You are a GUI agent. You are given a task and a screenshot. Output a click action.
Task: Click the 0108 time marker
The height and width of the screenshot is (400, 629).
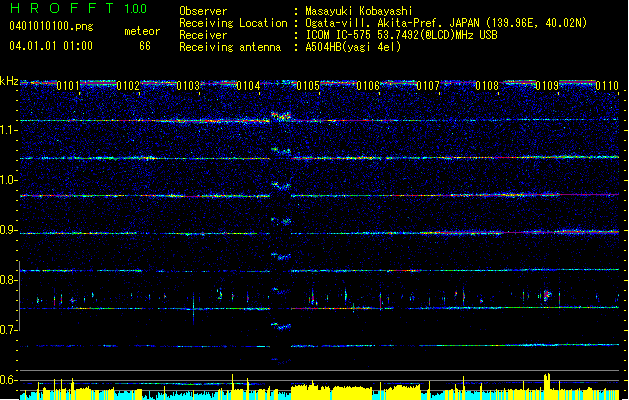tap(487, 85)
